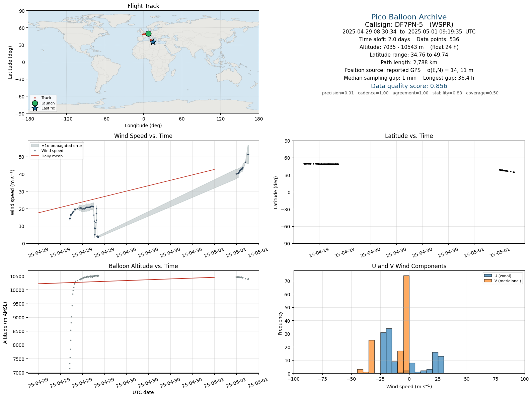Click the ±1σ propagated error legend swatch
Image resolution: width=532 pixels, height=398 pixels.
pos(35,146)
